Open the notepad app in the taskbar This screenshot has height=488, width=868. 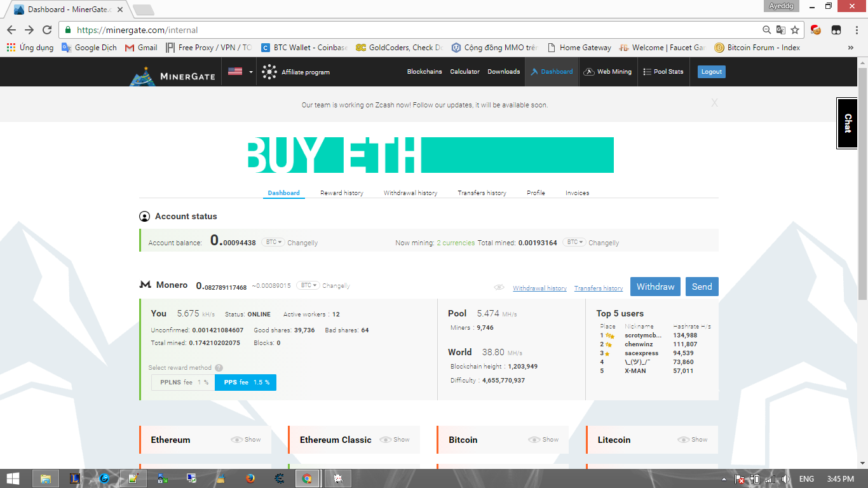pyautogui.click(x=133, y=478)
